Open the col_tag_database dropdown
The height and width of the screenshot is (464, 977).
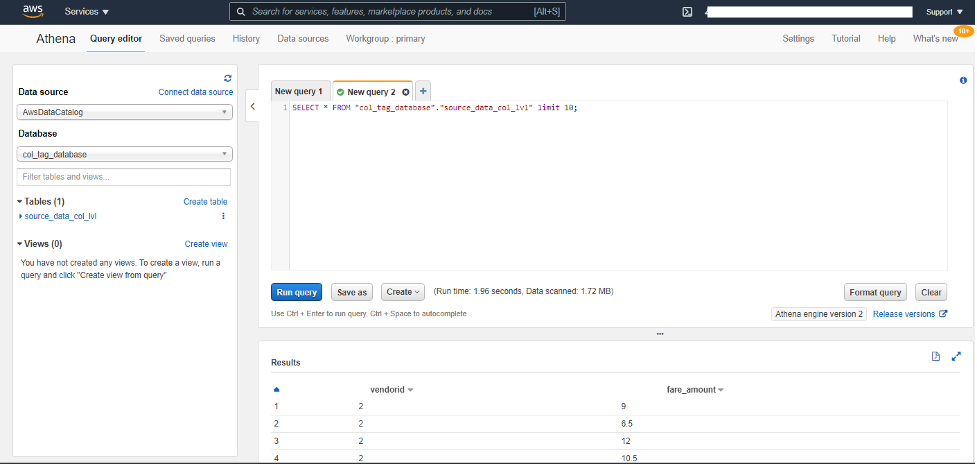click(x=125, y=154)
